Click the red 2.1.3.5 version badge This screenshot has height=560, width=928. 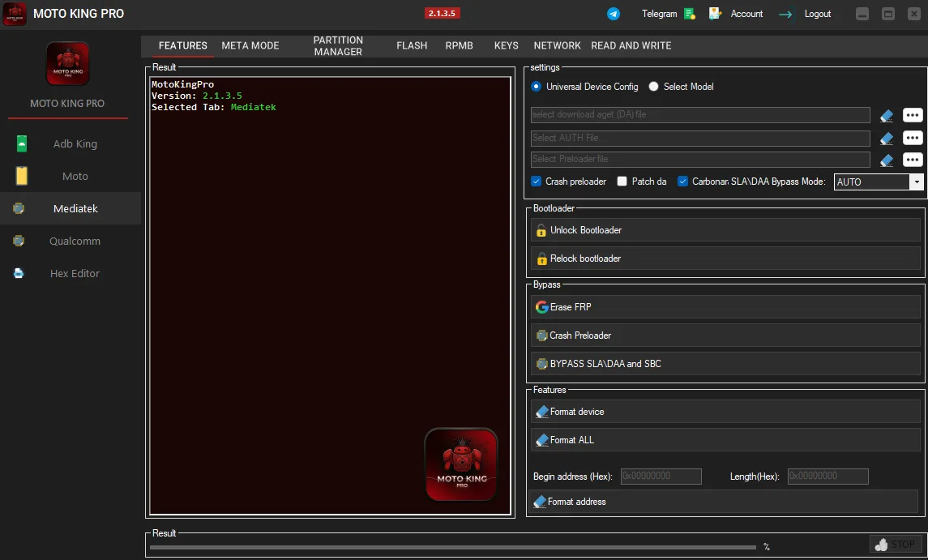(442, 13)
